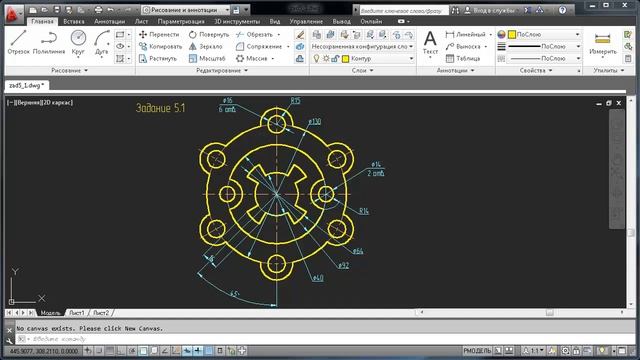Click the Обрезать (trim) command

254,35
